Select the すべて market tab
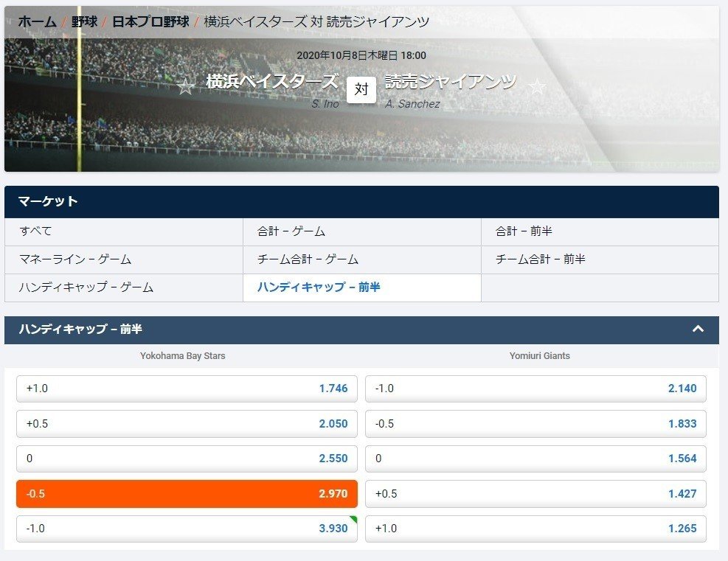 click(123, 231)
